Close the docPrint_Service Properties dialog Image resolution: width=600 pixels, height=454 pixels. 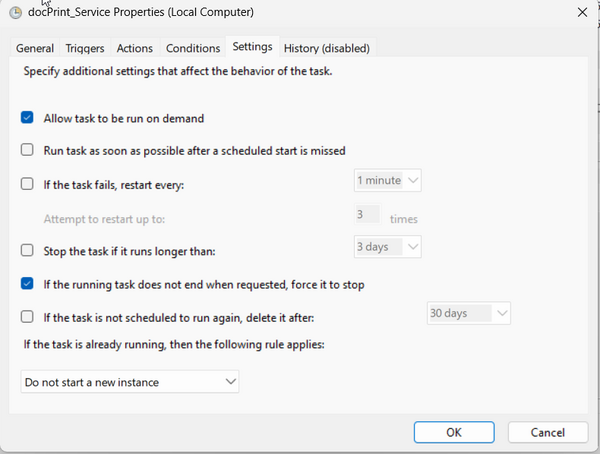(581, 13)
